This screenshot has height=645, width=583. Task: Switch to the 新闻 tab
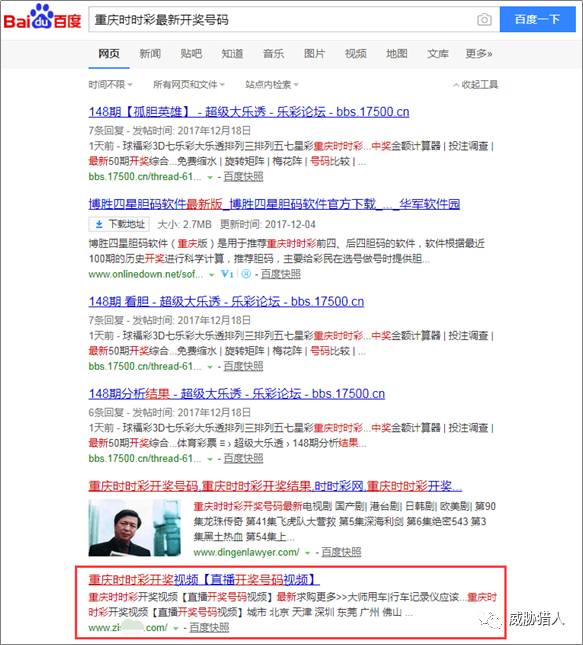point(150,53)
